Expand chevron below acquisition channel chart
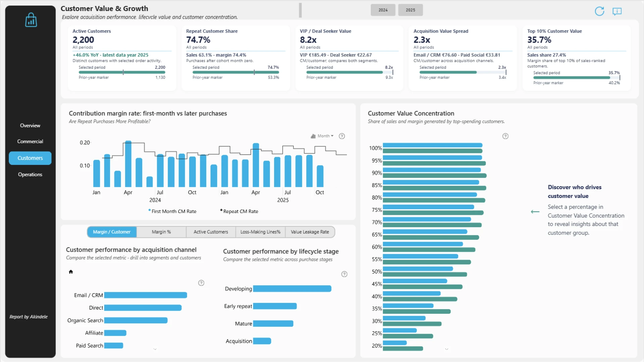Screen dimensions: 644x362 tap(155, 349)
